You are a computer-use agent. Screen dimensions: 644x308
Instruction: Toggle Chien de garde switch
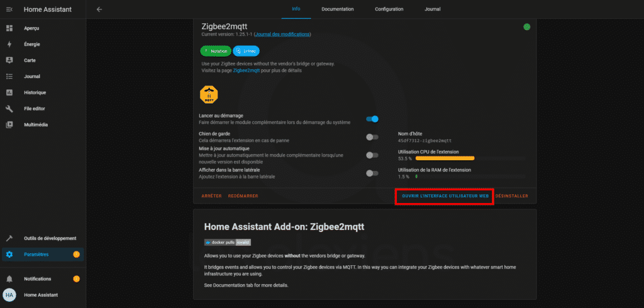coord(372,137)
